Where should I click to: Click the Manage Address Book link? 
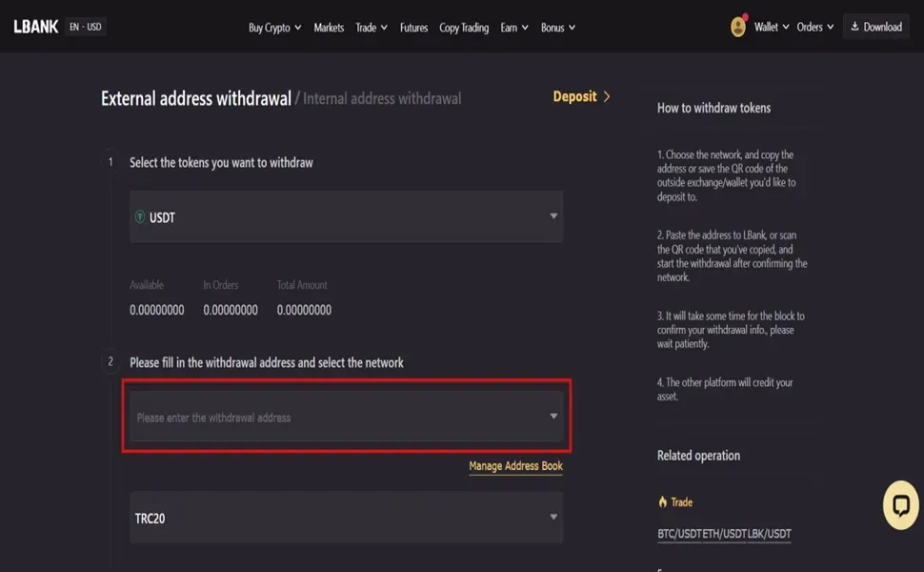tap(514, 466)
